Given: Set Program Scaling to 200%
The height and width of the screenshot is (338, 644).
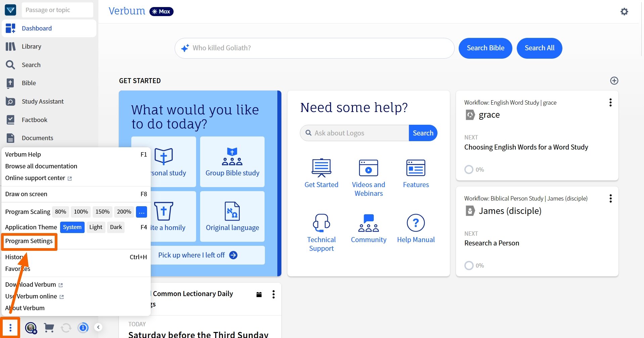Looking at the screenshot, I should (x=124, y=212).
